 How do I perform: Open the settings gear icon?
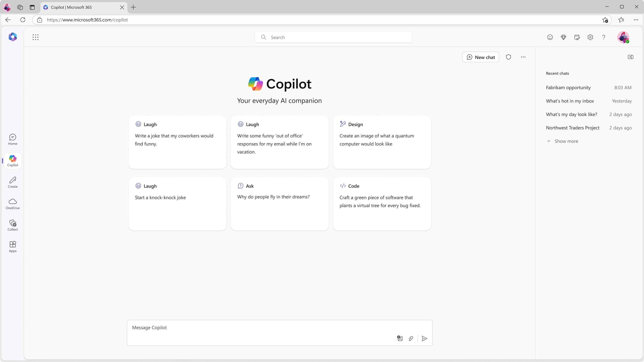(590, 37)
